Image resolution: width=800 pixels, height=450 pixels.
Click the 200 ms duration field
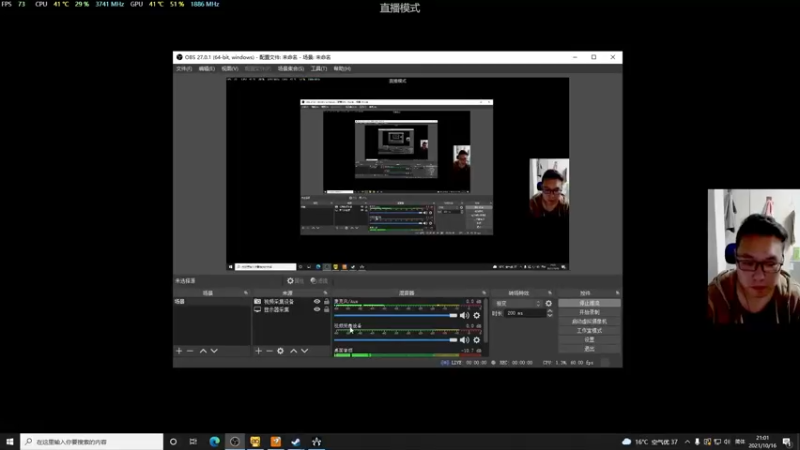pos(526,313)
